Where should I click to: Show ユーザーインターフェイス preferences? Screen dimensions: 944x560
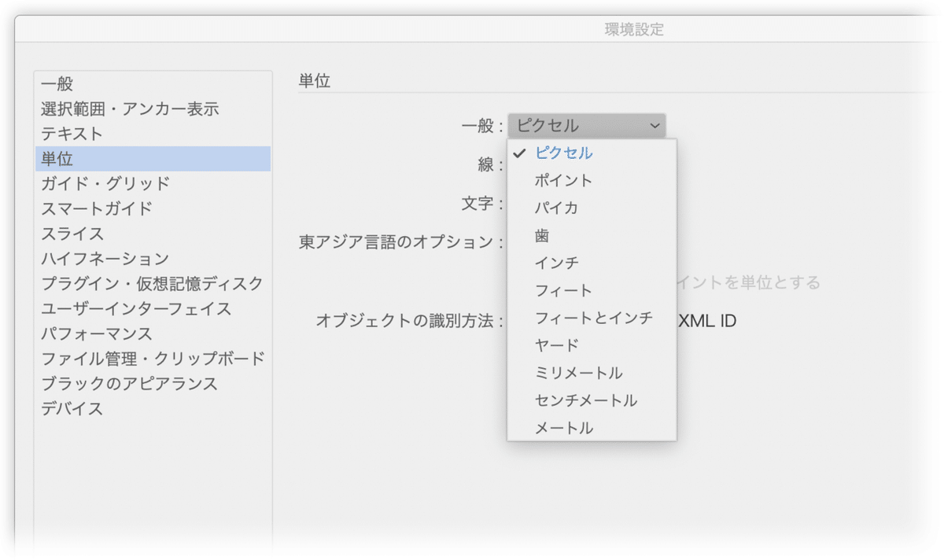click(x=136, y=309)
